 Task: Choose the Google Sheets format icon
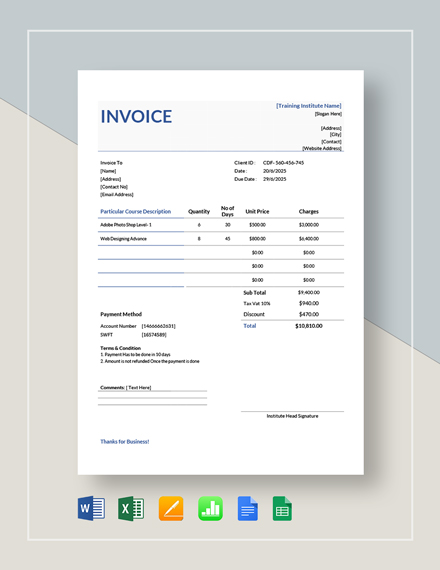click(x=282, y=509)
